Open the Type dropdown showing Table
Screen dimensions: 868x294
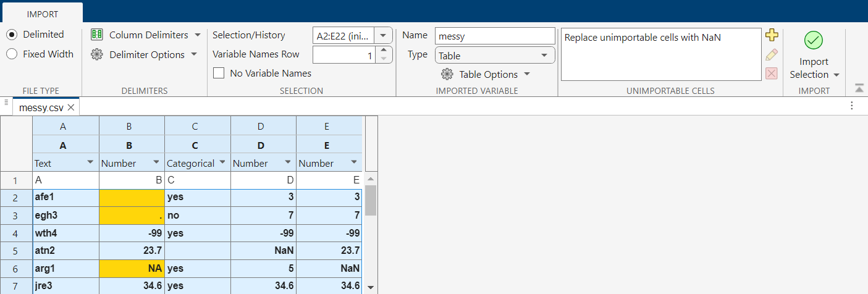coord(495,56)
